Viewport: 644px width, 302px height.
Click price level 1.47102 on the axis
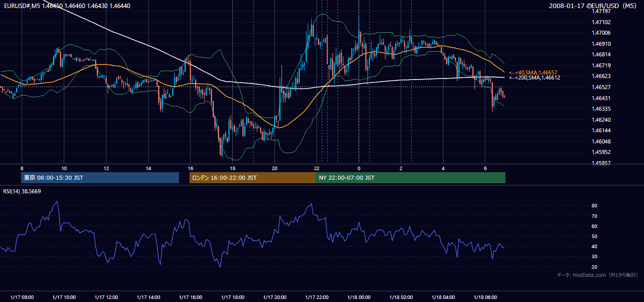pos(601,22)
